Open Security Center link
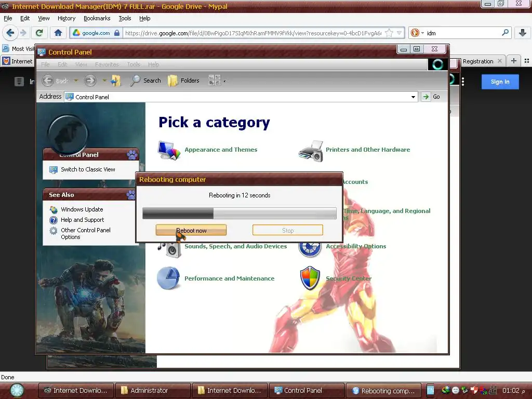 point(349,278)
